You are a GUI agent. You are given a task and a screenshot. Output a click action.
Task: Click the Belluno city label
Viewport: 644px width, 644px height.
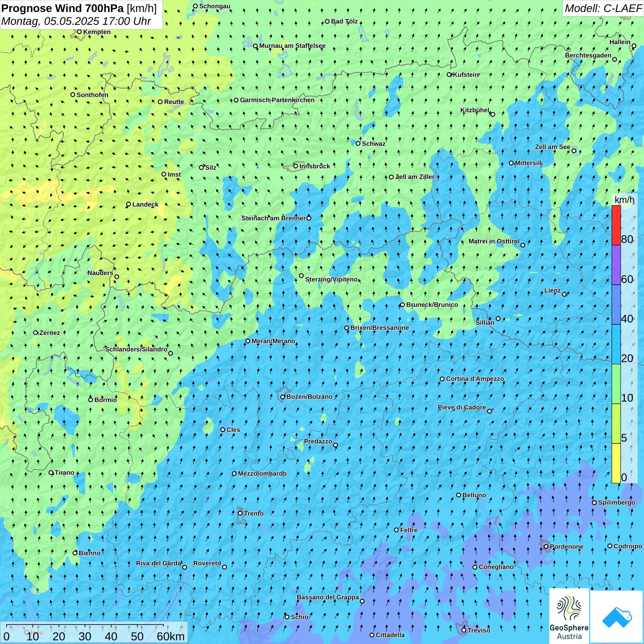tap(474, 495)
